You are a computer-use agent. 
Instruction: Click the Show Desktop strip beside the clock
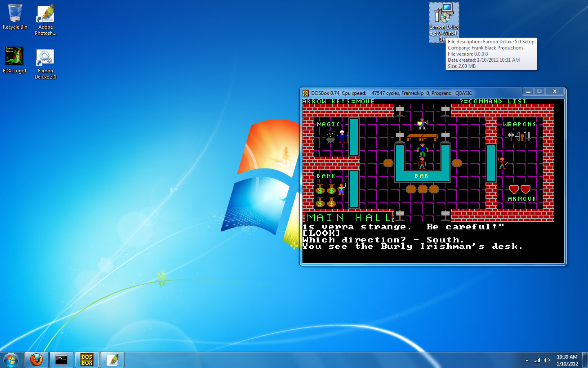[585, 360]
